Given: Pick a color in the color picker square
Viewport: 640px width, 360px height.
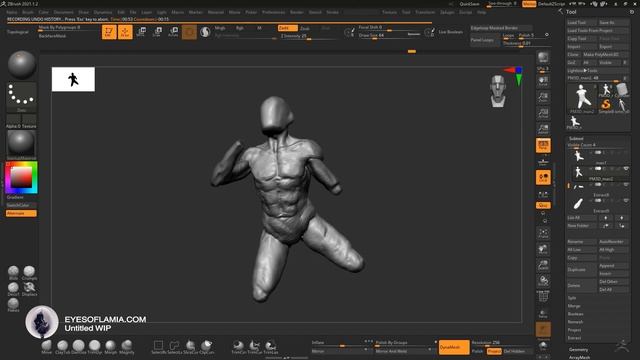Looking at the screenshot, I should click(x=21, y=178).
